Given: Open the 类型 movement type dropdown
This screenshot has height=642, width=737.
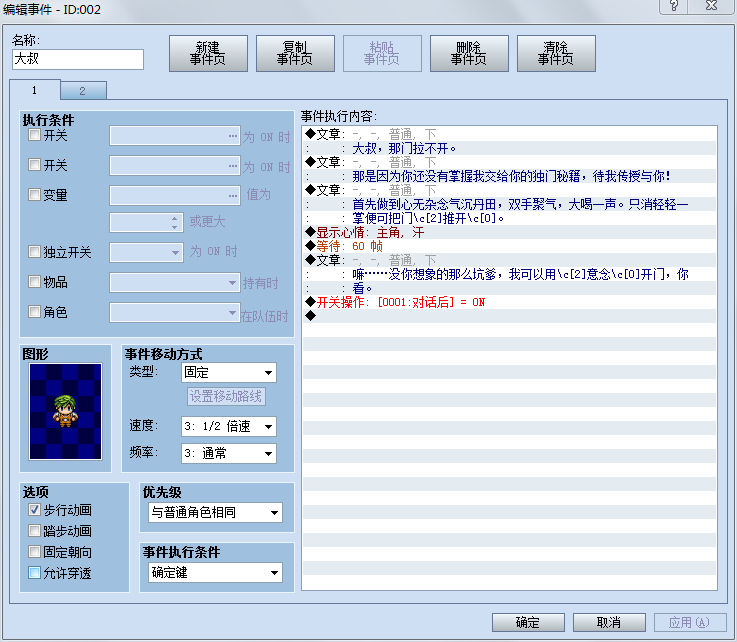Looking at the screenshot, I should point(229,373).
